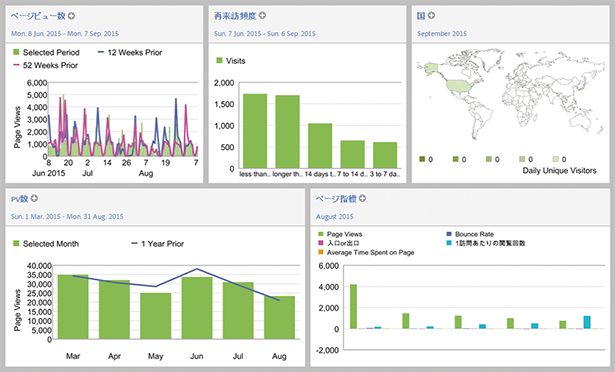Image resolution: width=615 pixels, height=372 pixels.
Task: Toggle the Selected Month legend entry
Action: [x=46, y=244]
